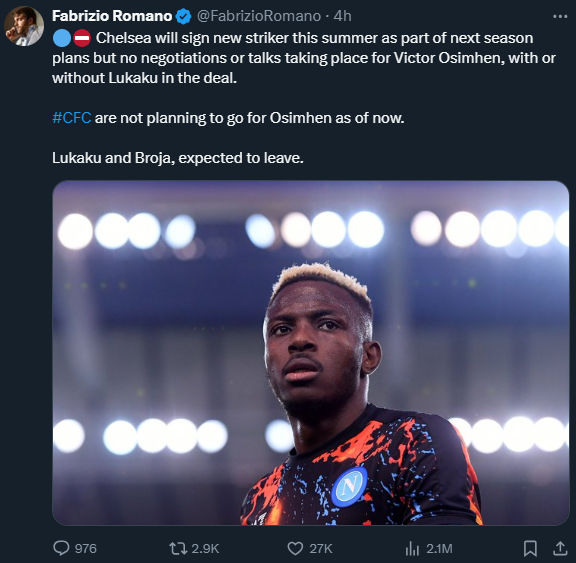Click the blue verified checkmark badge
Viewport: 576px width, 563px height.
[183, 17]
